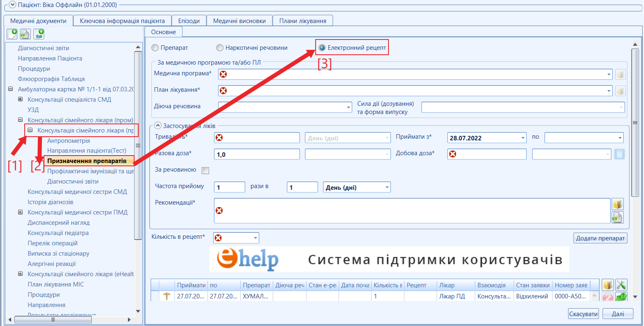The image size is (644, 326).
Task: Collapse Амбулаторна картка № 1/1-1 node
Action: point(11,89)
